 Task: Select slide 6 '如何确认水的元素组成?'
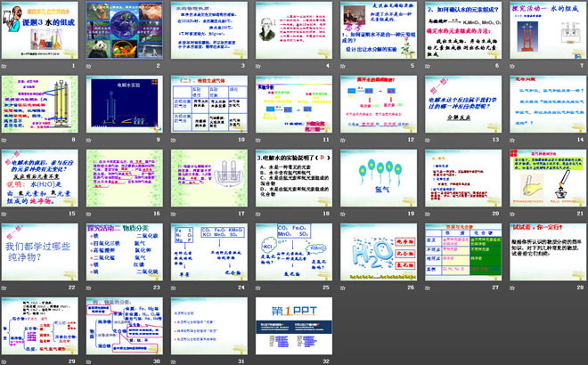click(463, 30)
